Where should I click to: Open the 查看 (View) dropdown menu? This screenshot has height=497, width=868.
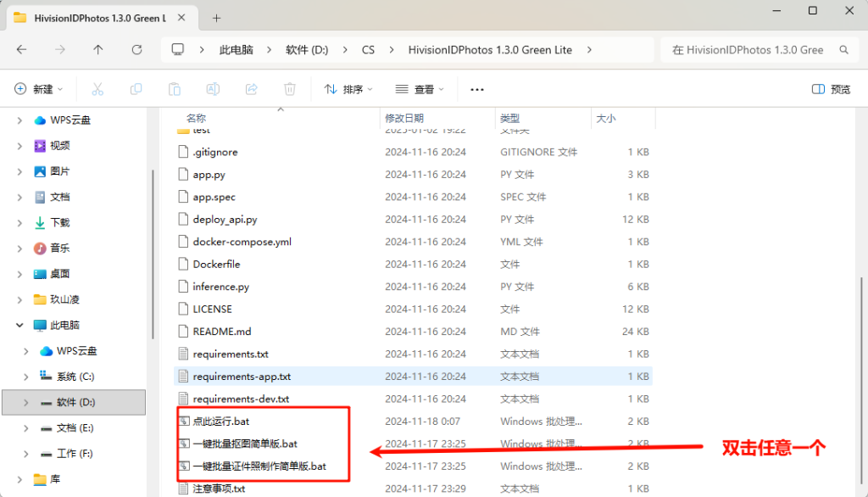420,89
